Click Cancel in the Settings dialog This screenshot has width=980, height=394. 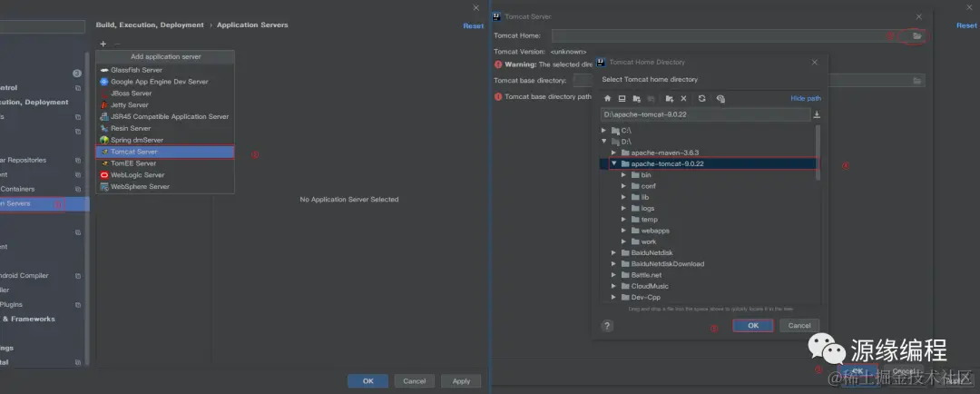pos(415,381)
